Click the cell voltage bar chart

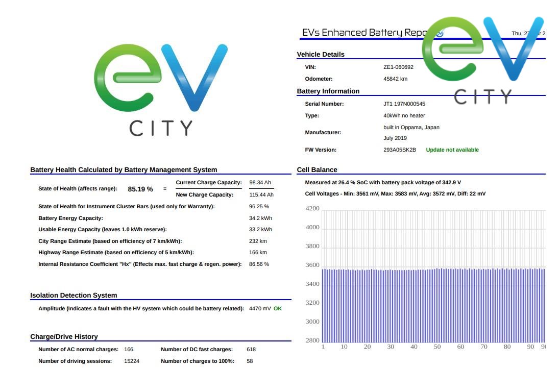425,278
